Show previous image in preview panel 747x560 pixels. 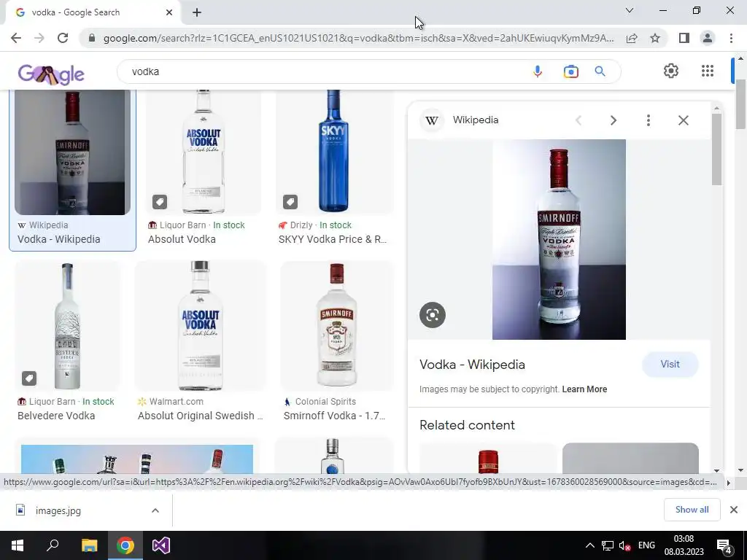coord(578,120)
